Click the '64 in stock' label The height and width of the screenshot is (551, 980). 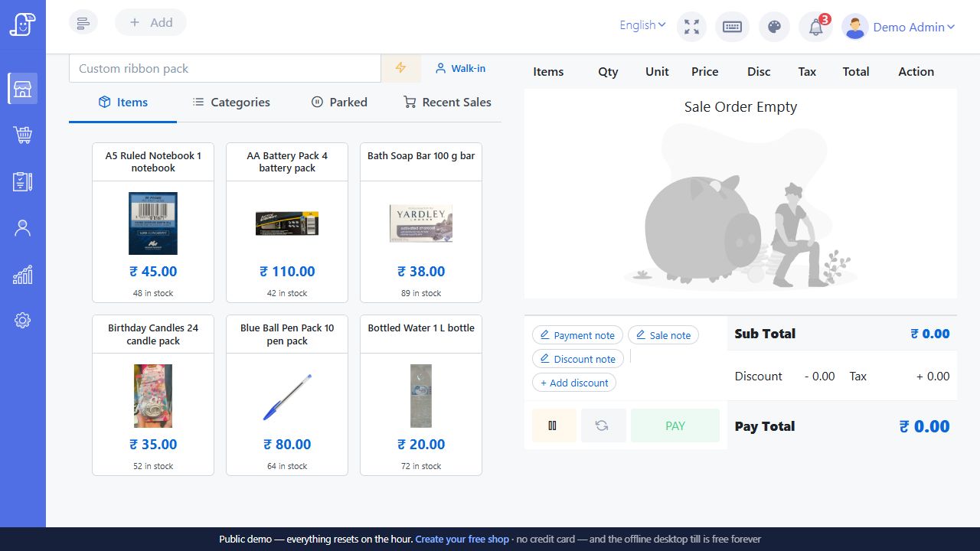287,466
